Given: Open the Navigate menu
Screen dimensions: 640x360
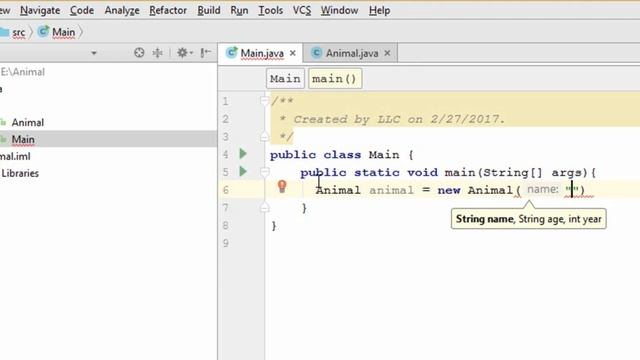Looking at the screenshot, I should click(40, 10).
